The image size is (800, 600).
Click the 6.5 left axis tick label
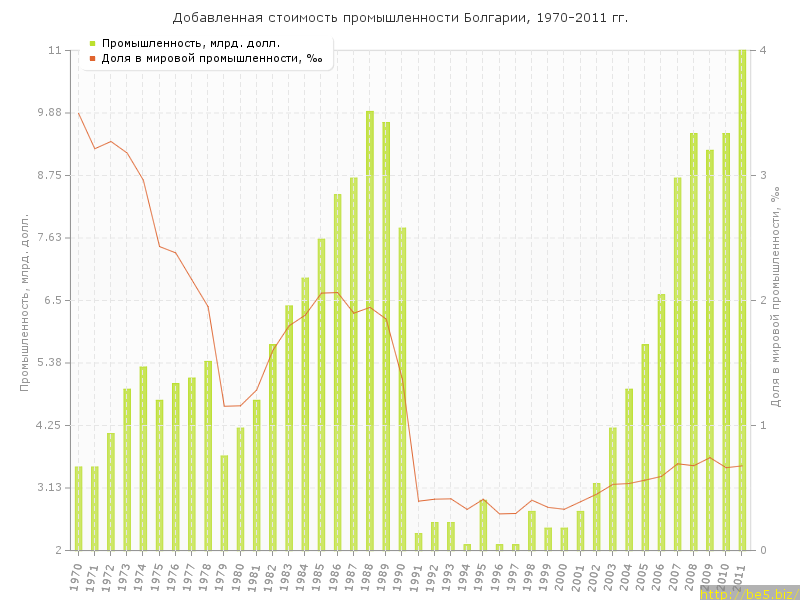coord(52,300)
